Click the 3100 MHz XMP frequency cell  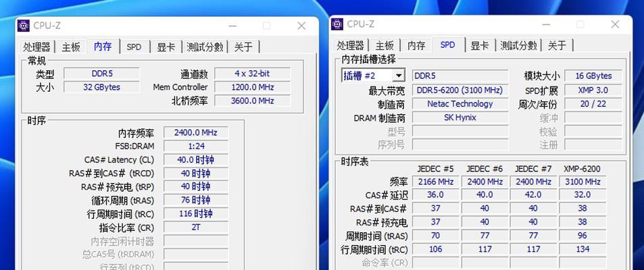[583, 182]
